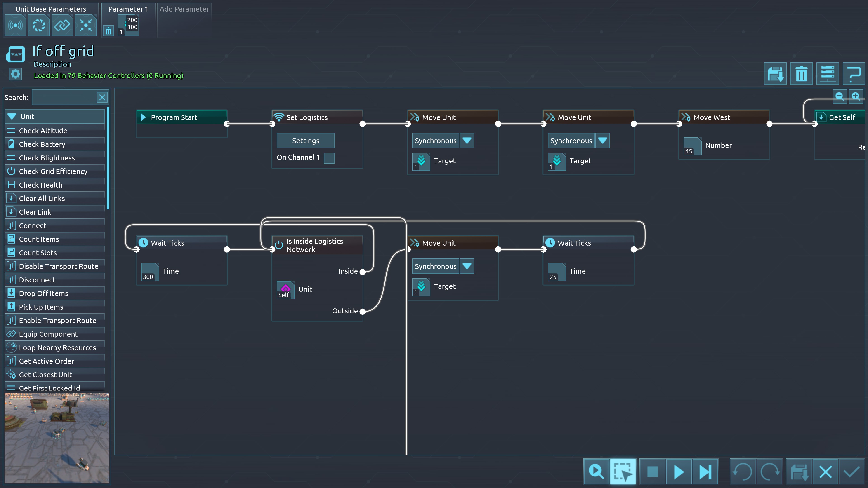Select the Add Parameter tab
The width and height of the screenshot is (868, 488).
pos(184,9)
